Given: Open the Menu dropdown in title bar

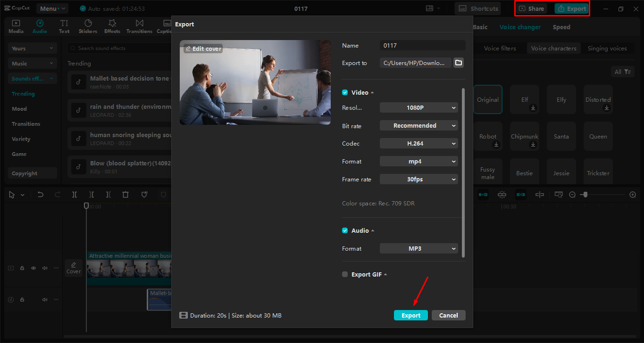Looking at the screenshot, I should pyautogui.click(x=52, y=8).
